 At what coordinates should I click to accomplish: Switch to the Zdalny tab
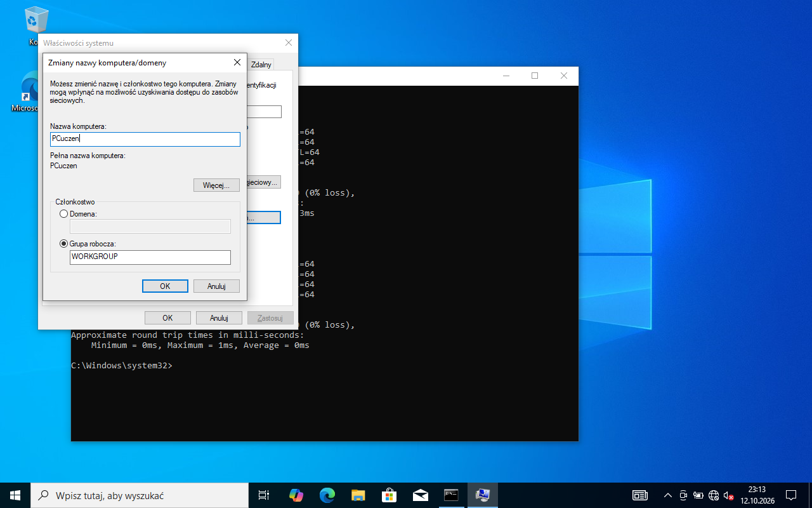pyautogui.click(x=261, y=64)
